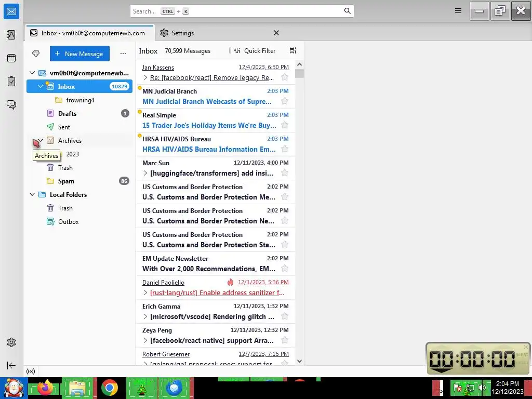Open the Daniel Paoliello rust-lang message
This screenshot has height=399, width=532.
pyautogui.click(x=216, y=287)
